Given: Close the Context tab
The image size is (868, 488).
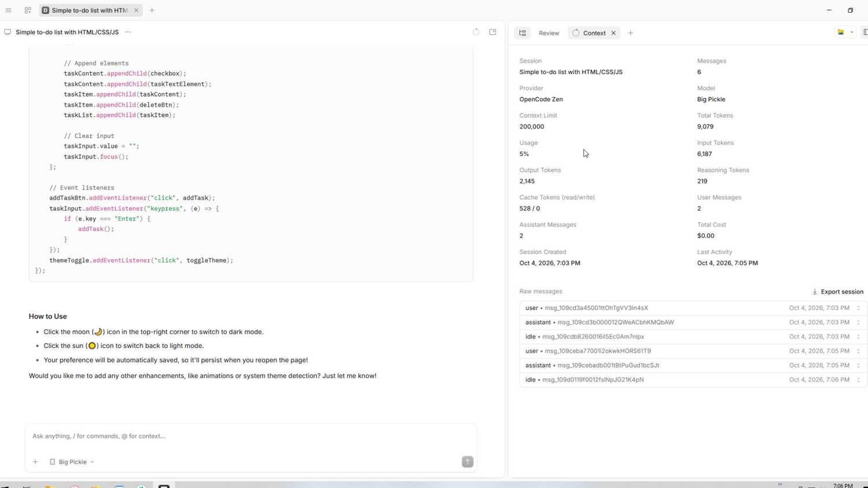Looking at the screenshot, I should pos(613,33).
